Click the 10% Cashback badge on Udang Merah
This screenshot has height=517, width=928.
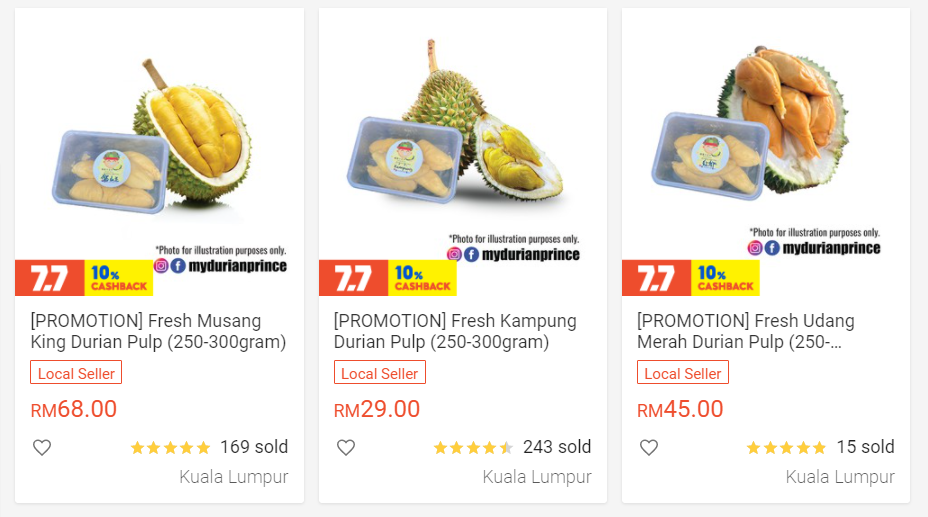[x=725, y=278]
